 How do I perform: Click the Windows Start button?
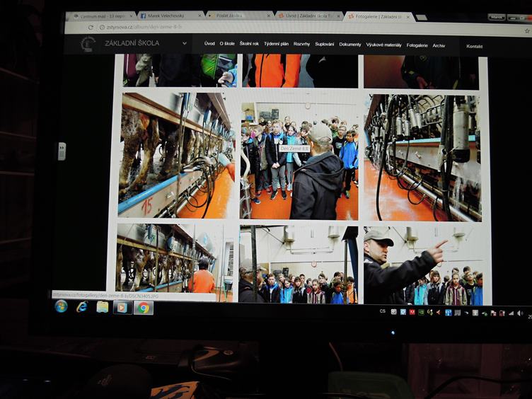click(x=62, y=306)
